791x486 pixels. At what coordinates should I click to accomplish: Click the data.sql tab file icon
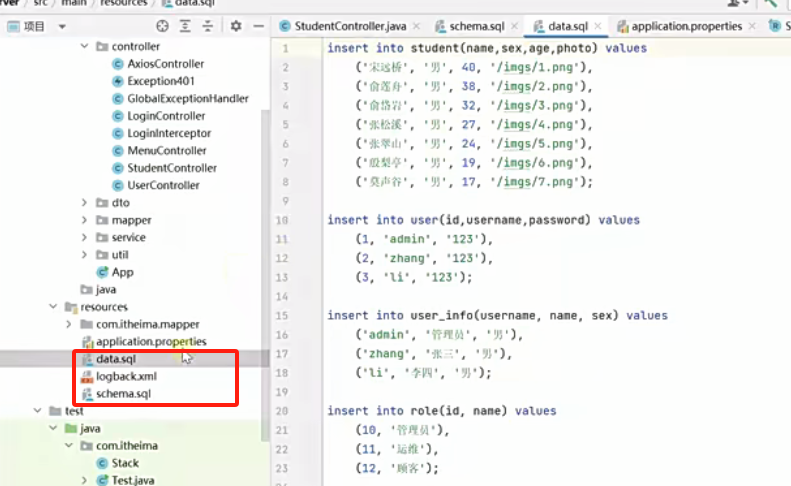[539, 26]
